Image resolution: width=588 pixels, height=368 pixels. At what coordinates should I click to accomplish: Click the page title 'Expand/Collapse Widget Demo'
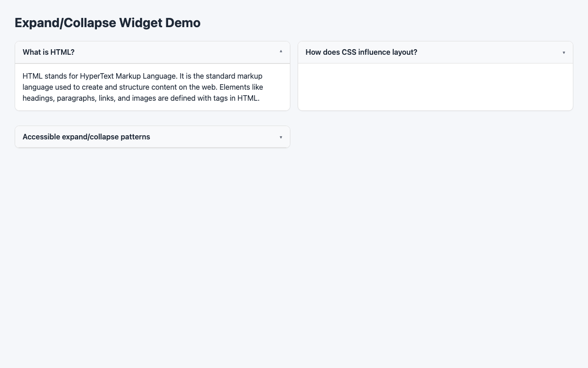coord(107,23)
